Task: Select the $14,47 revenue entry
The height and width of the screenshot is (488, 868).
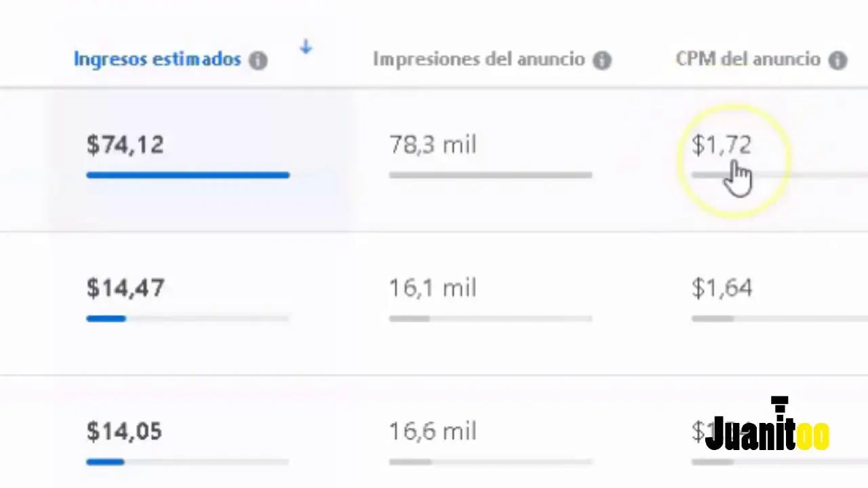Action: click(125, 288)
